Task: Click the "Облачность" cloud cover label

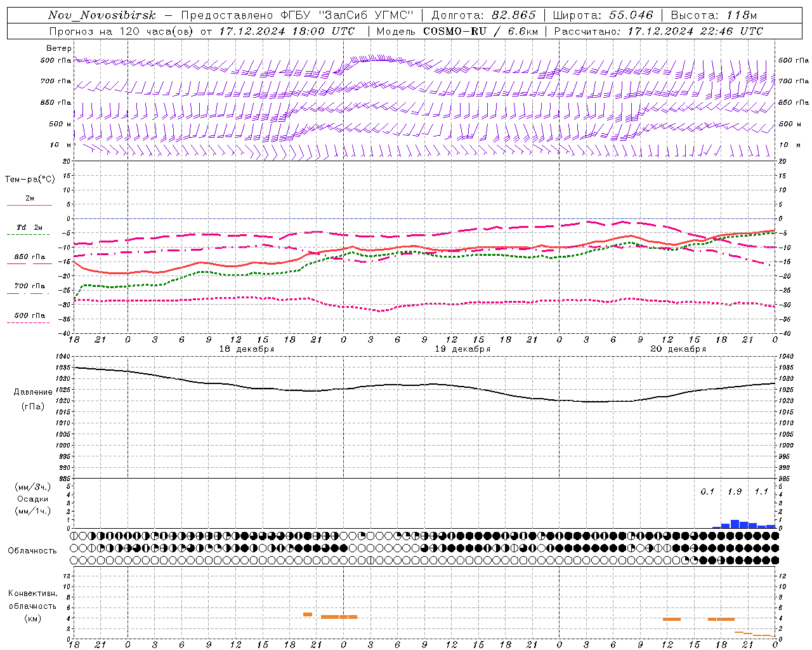Action: coord(32,551)
